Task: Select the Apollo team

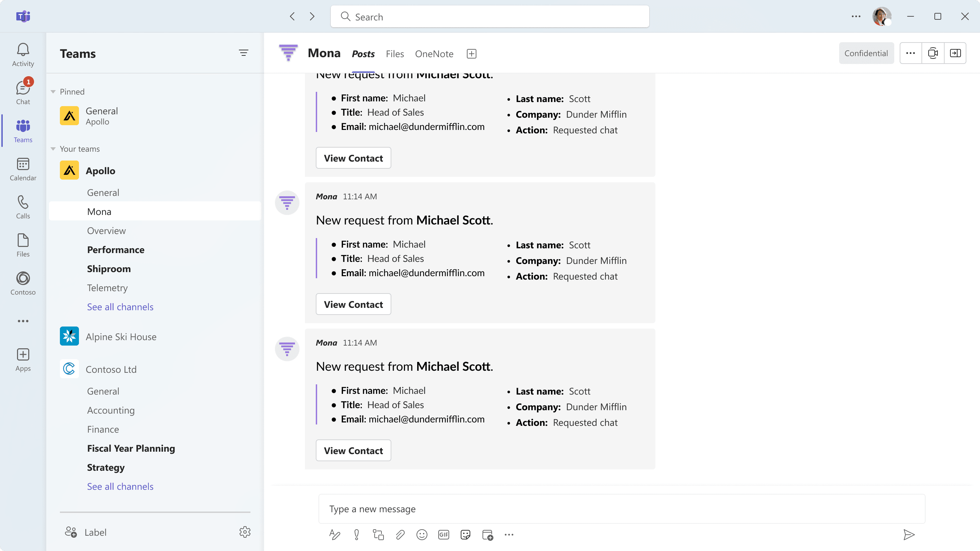Action: click(x=155, y=170)
